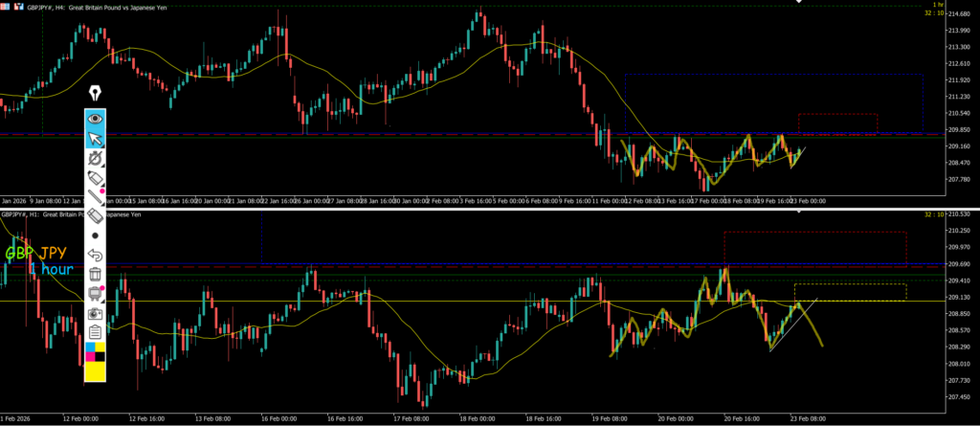Toggle the crossed-out pen drawing mode
Image resolution: width=980 pixels, height=426 pixels.
(96, 158)
